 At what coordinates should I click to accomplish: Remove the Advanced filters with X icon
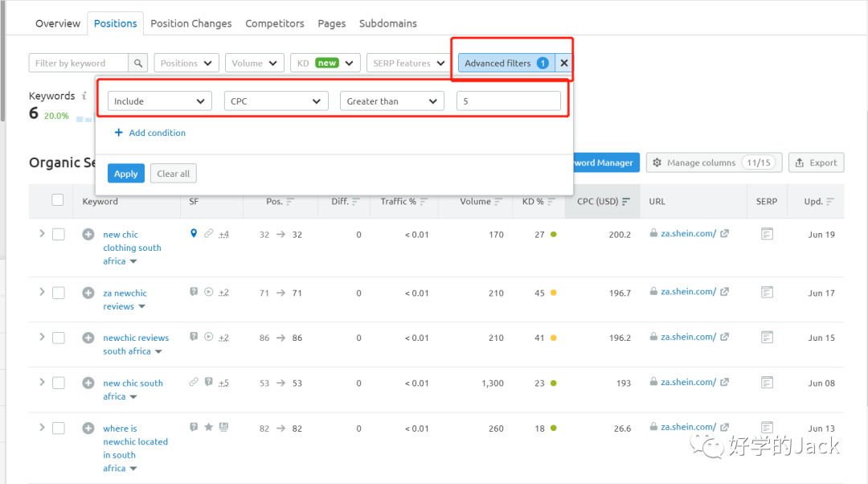click(563, 64)
